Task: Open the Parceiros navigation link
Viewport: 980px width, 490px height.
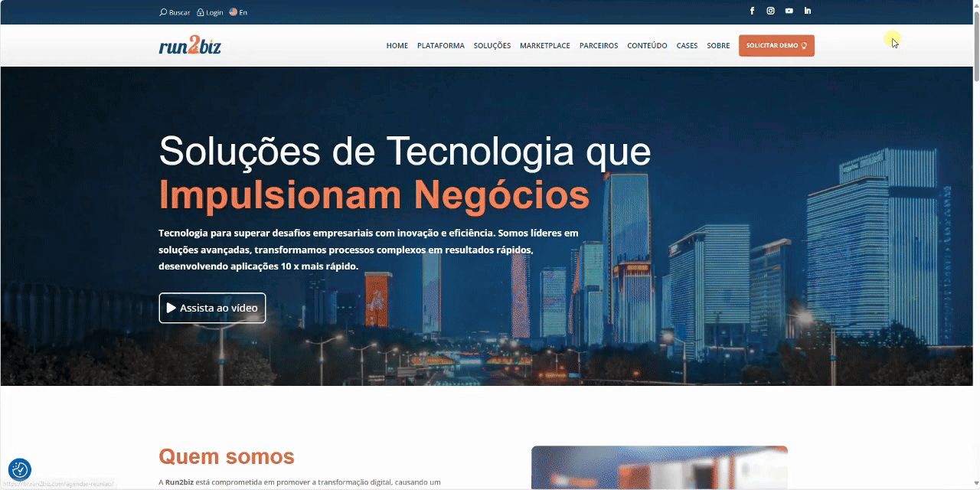Action: [599, 46]
